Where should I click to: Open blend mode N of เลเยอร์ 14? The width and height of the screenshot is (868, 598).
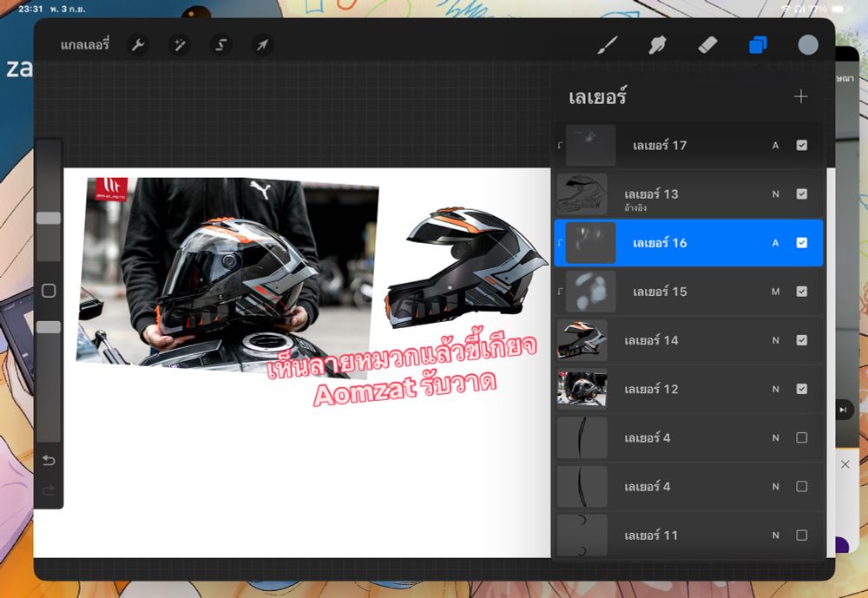click(775, 340)
